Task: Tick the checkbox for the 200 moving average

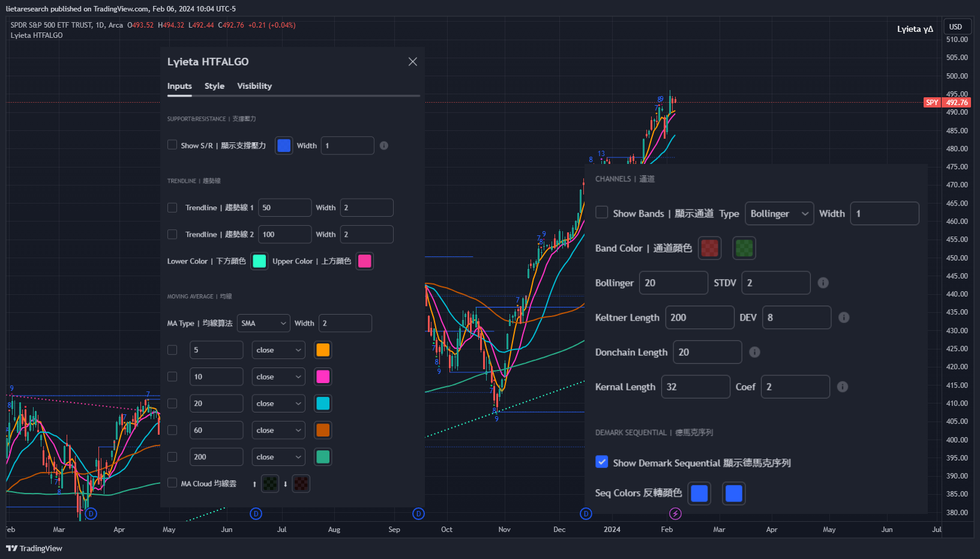Action: click(x=172, y=457)
